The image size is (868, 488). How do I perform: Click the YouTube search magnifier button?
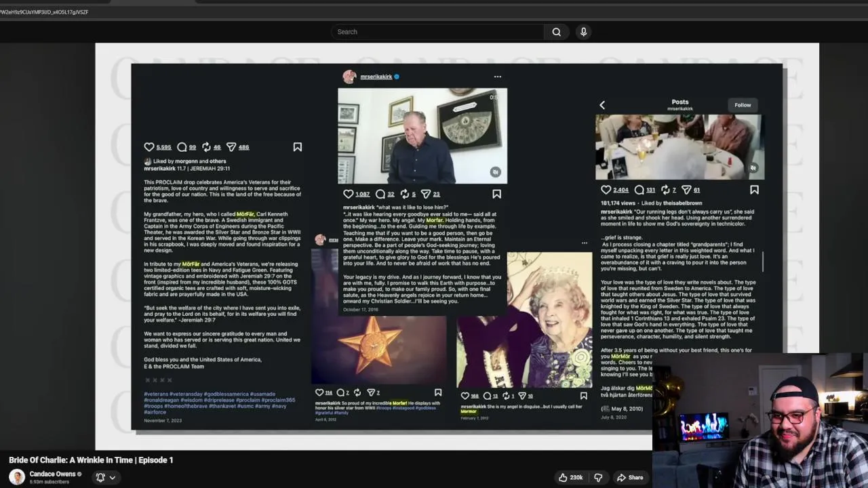click(x=556, y=32)
